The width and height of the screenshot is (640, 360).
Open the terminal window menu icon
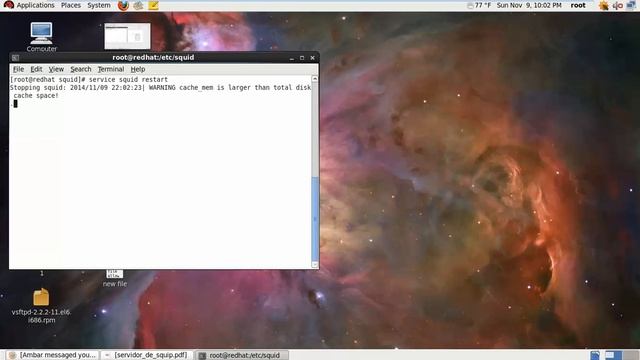click(16, 58)
